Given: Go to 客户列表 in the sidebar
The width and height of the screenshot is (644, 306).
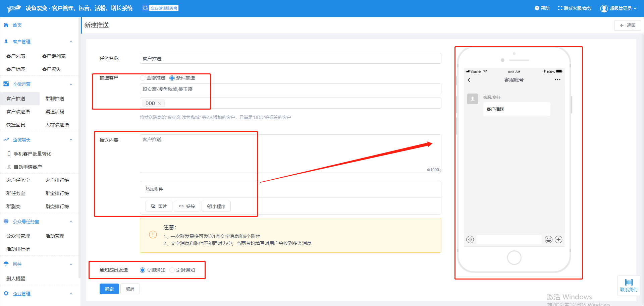Looking at the screenshot, I should 16,56.
